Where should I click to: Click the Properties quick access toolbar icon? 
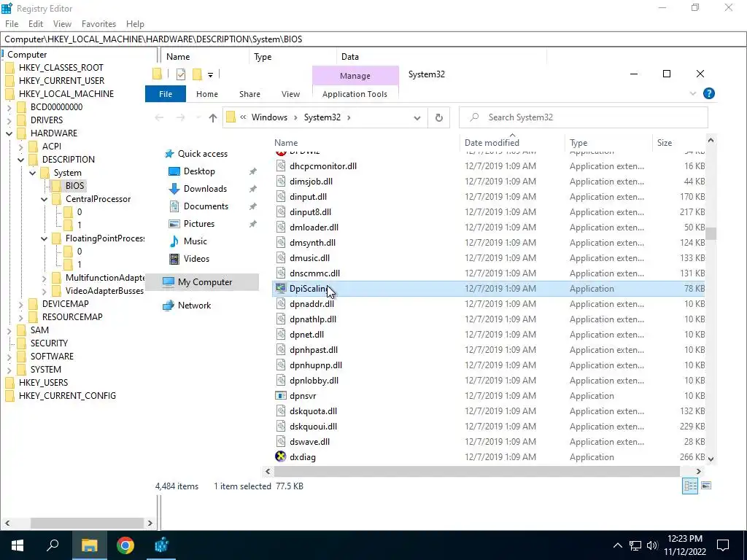pos(181,74)
